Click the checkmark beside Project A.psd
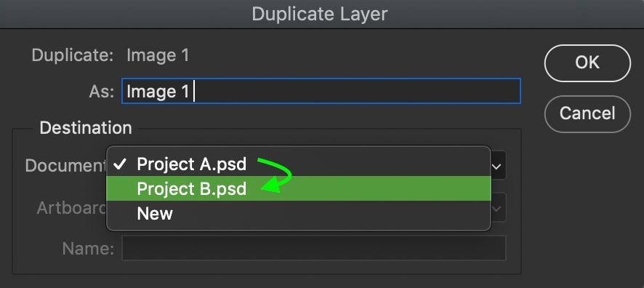 [x=120, y=165]
